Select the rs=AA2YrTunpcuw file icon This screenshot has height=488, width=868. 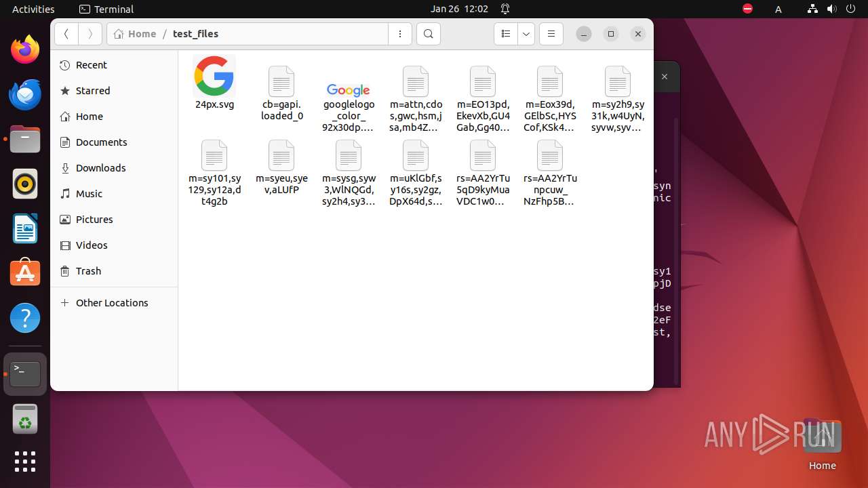550,155
